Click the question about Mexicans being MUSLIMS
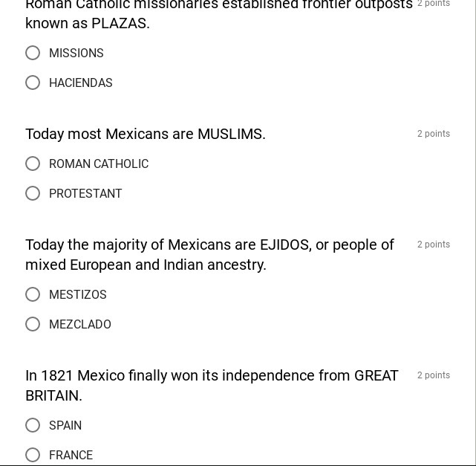The image size is (476, 466). point(146,135)
